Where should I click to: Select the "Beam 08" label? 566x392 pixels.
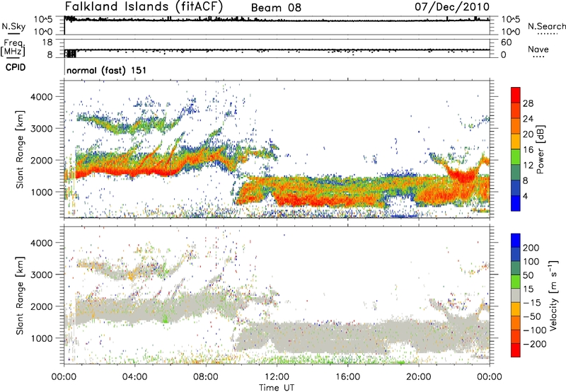(x=276, y=8)
